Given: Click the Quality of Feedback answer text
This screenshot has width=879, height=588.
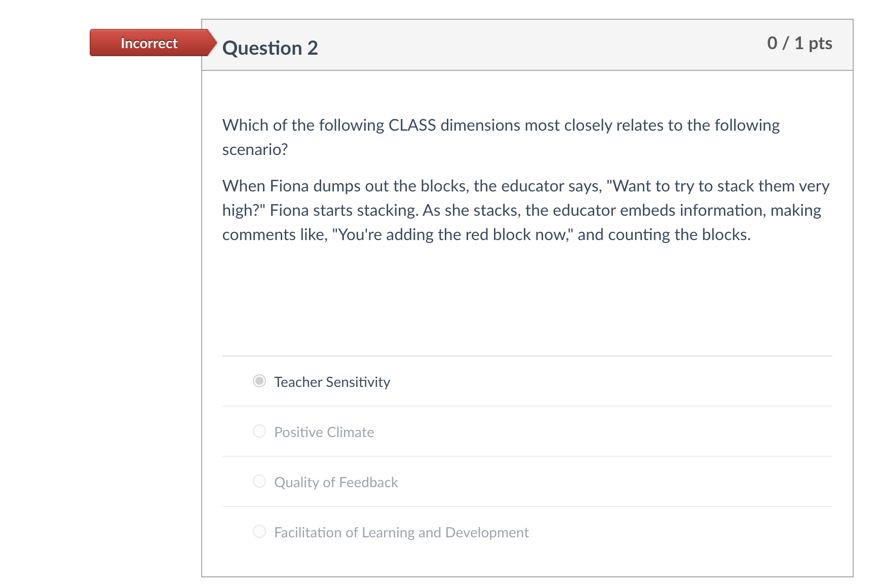Looking at the screenshot, I should [336, 482].
